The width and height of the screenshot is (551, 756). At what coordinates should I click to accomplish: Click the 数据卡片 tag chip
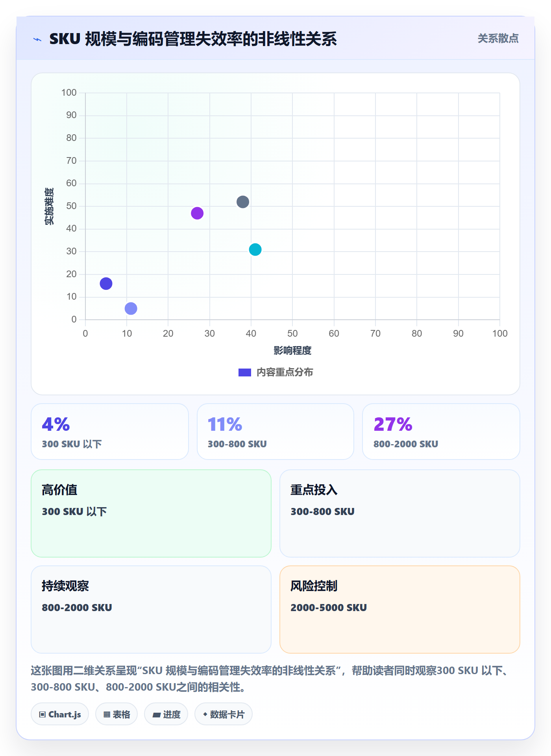224,714
